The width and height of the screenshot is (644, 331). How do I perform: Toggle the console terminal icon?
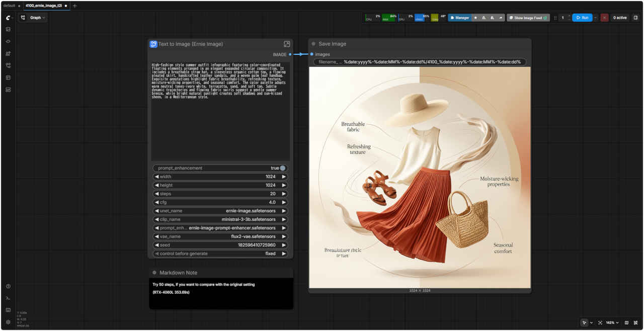[8, 298]
